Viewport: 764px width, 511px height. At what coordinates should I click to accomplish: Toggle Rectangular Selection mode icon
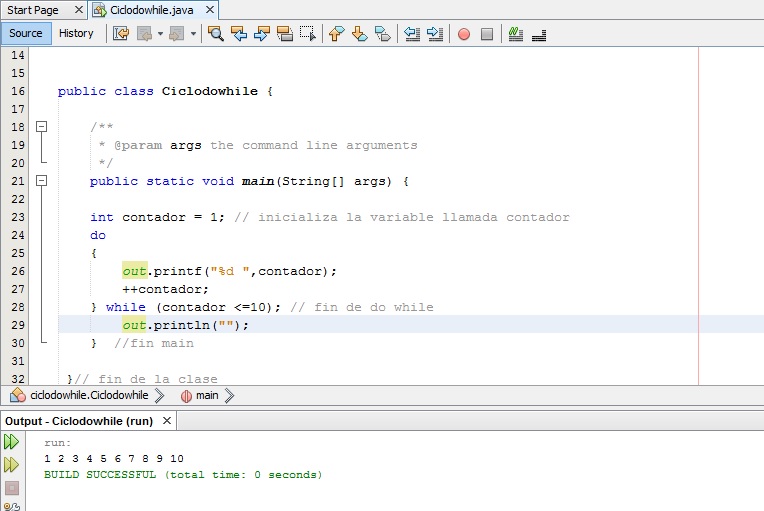(308, 33)
